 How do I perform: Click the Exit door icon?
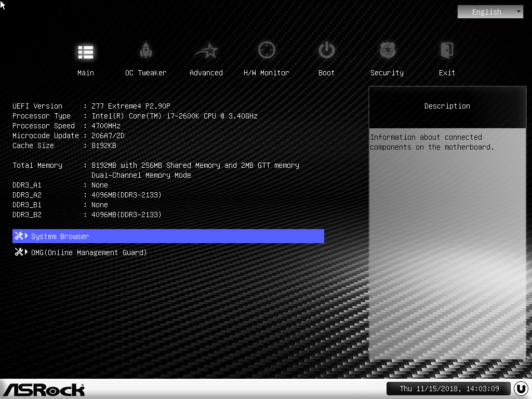(x=447, y=50)
